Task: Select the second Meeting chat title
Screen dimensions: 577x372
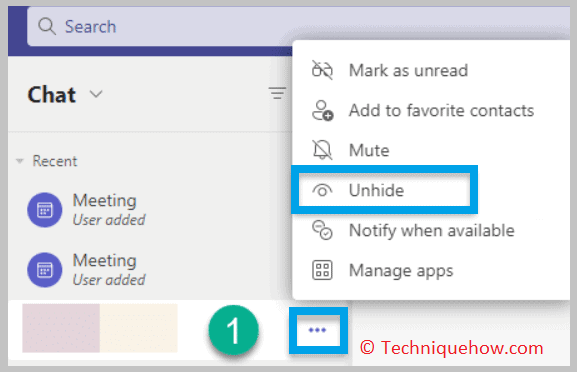Action: [105, 261]
